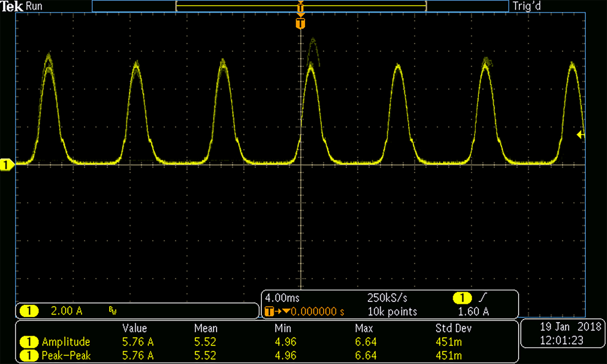This screenshot has height=364, width=607.
Task: Click the time 12:01:23
Action: 561,340
